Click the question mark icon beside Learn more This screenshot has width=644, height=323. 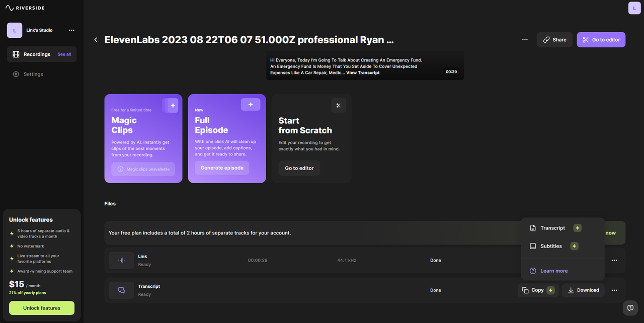533,271
